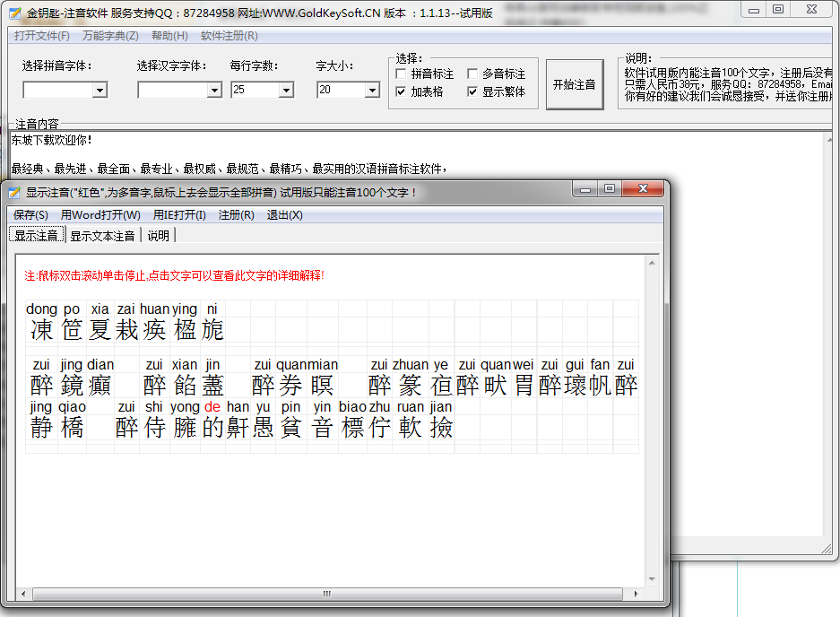Image resolution: width=840 pixels, height=617 pixels.
Task: Switch to the 说明 tab
Action: [158, 235]
